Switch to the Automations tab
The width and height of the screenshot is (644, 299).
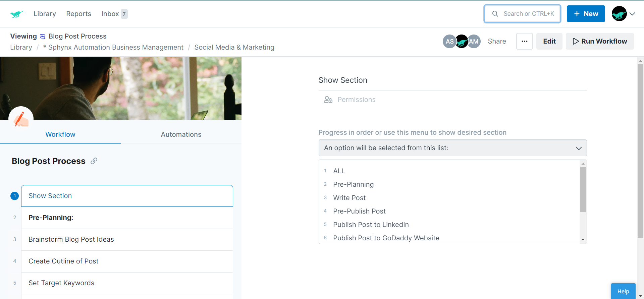pos(181,134)
